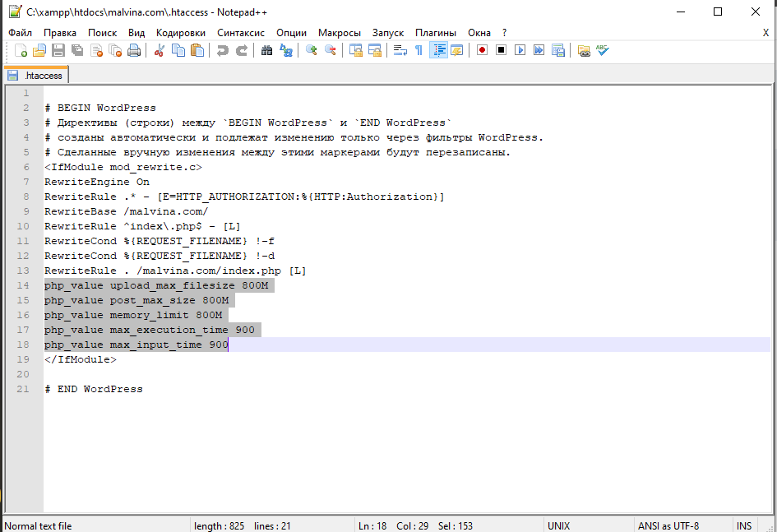The image size is (777, 532).
Task: Click line number 6 in the margin
Action: click(x=26, y=167)
